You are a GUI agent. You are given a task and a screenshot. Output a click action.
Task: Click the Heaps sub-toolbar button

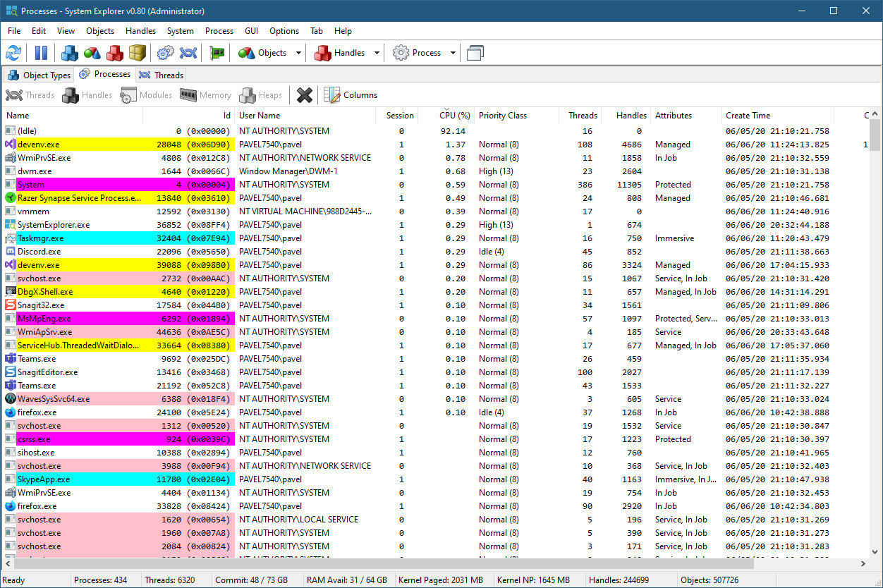click(x=261, y=95)
